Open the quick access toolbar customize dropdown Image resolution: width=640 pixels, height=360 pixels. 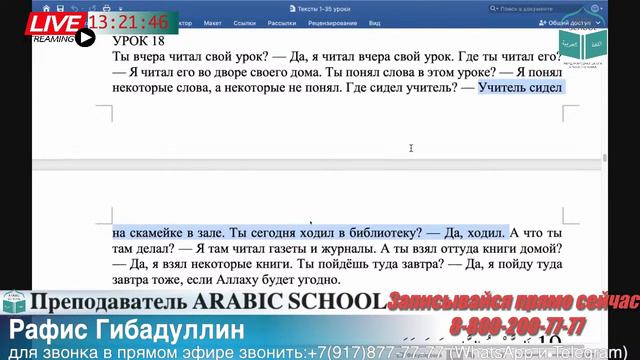pyautogui.click(x=120, y=9)
